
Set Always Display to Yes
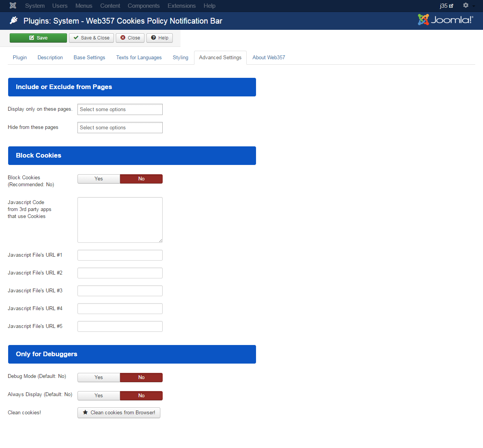coord(99,396)
